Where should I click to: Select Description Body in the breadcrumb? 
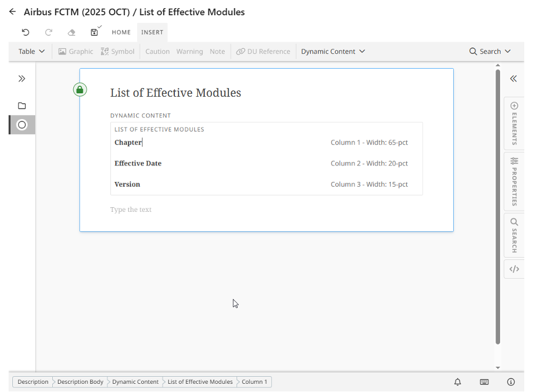tap(80, 382)
